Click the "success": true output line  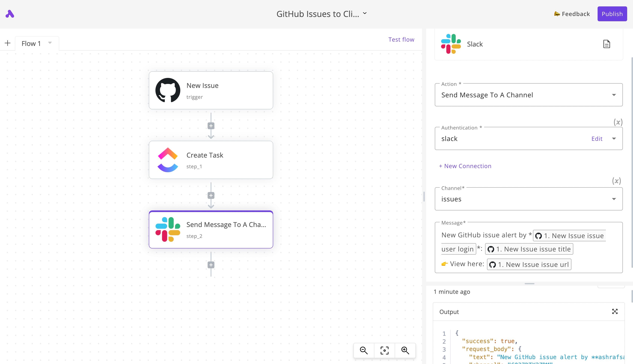pyautogui.click(x=490, y=341)
